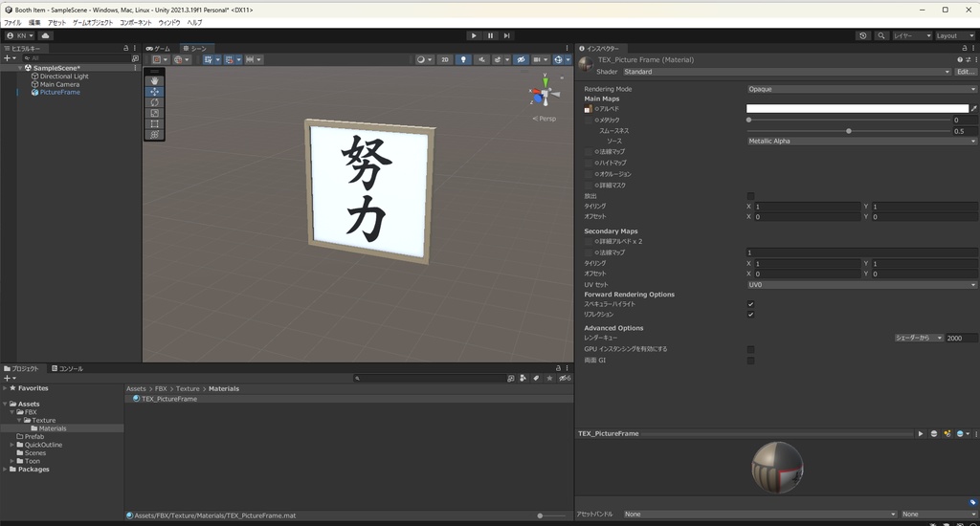Toggle the Specular Highlights checkbox
This screenshot has width=980, height=526.
coord(750,304)
